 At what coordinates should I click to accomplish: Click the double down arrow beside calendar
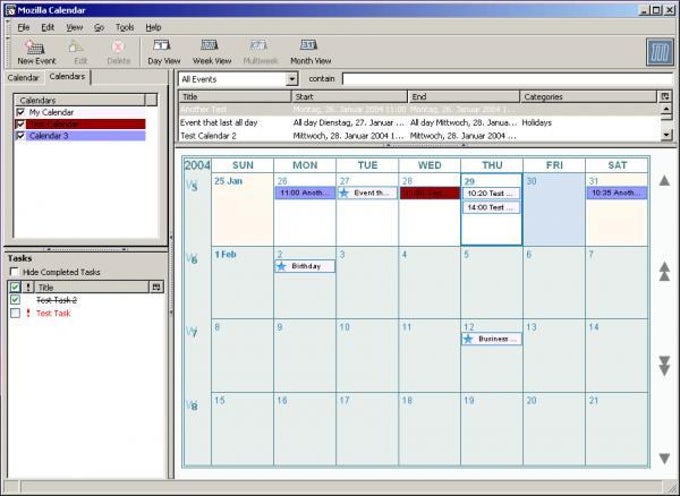(664, 365)
